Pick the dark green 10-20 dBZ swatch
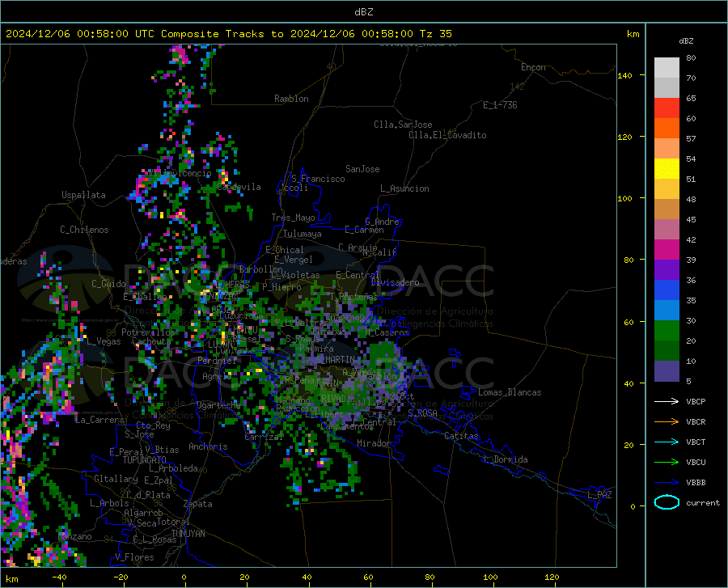Image resolution: width=728 pixels, height=588 pixels. [667, 351]
